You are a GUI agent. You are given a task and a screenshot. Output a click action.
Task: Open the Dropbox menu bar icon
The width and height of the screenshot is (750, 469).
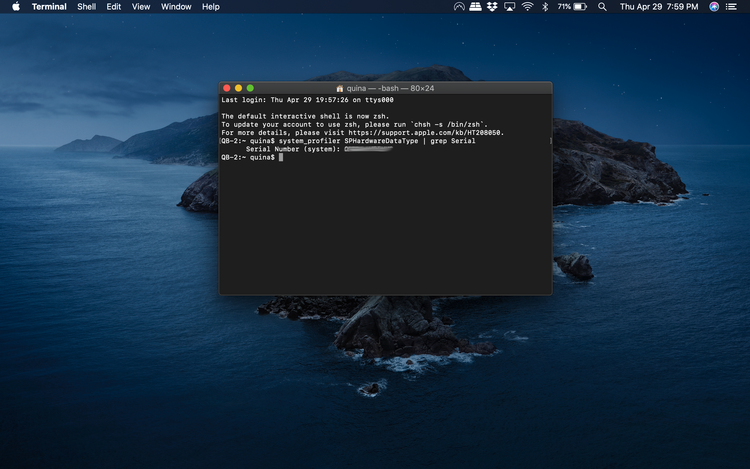tap(492, 7)
